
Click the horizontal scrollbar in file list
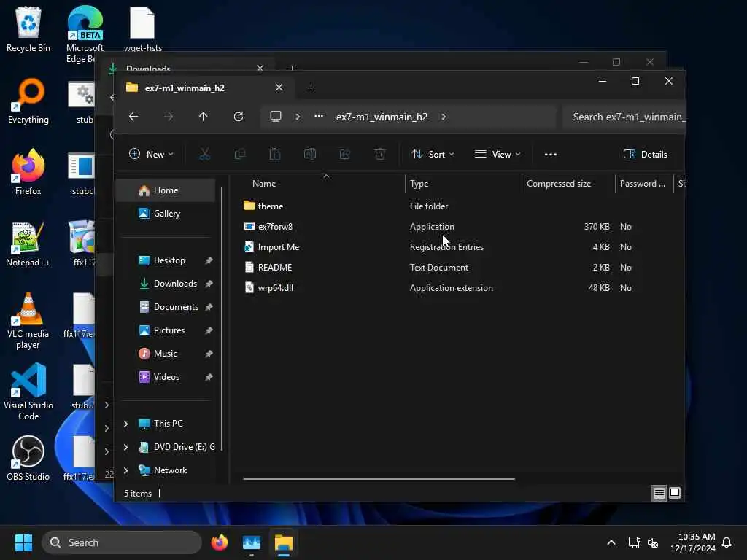tap(379, 478)
